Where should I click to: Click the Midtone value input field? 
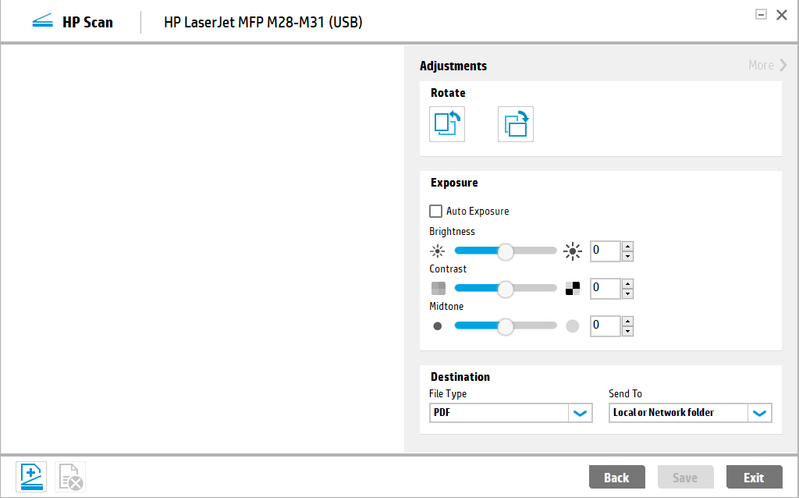[x=605, y=326]
